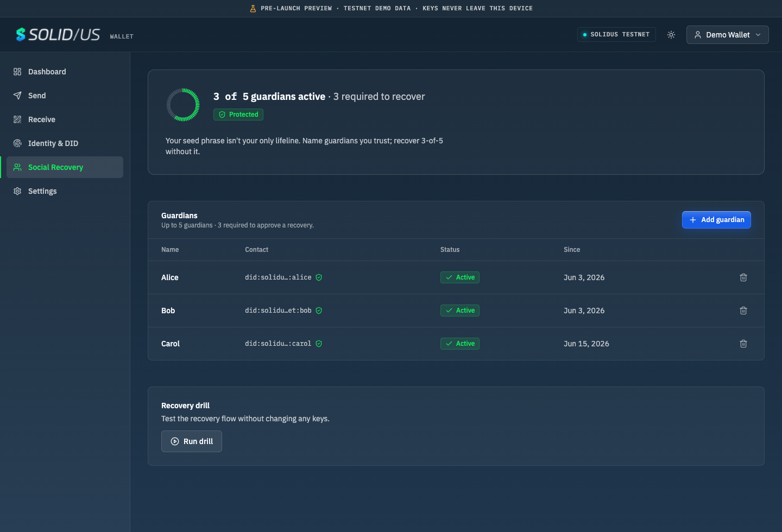782x532 pixels.
Task: Click the Identity fingerprint icon
Action: pyautogui.click(x=17, y=143)
